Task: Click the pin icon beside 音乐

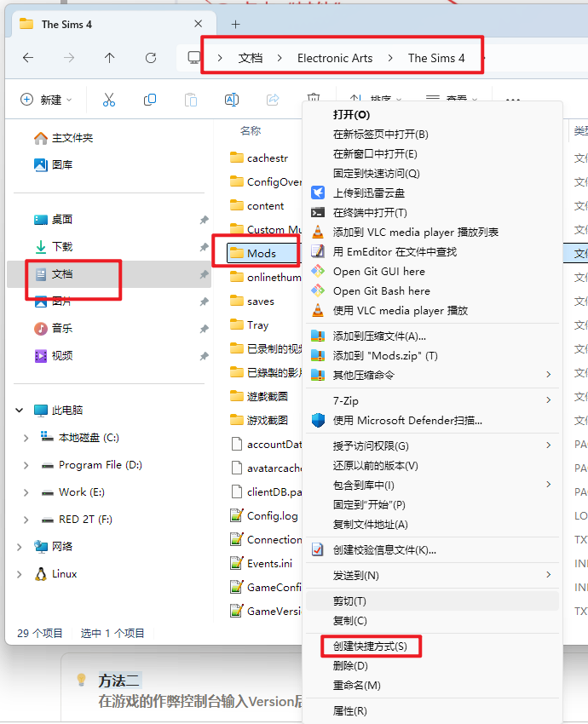Action: tap(204, 329)
